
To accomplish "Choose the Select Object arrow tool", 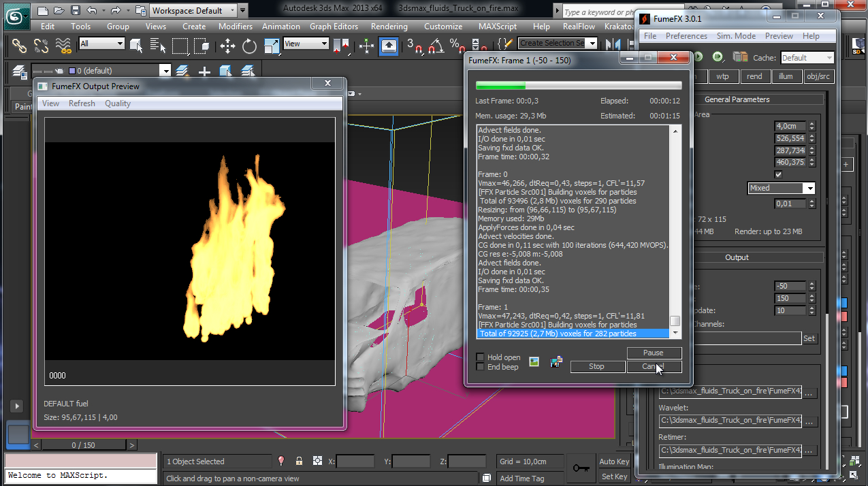I will pyautogui.click(x=136, y=46).
